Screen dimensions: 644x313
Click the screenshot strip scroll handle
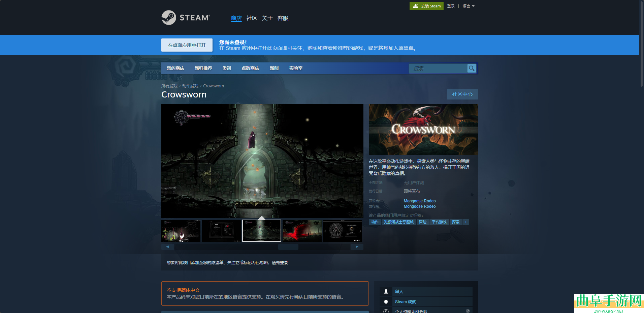click(288, 247)
